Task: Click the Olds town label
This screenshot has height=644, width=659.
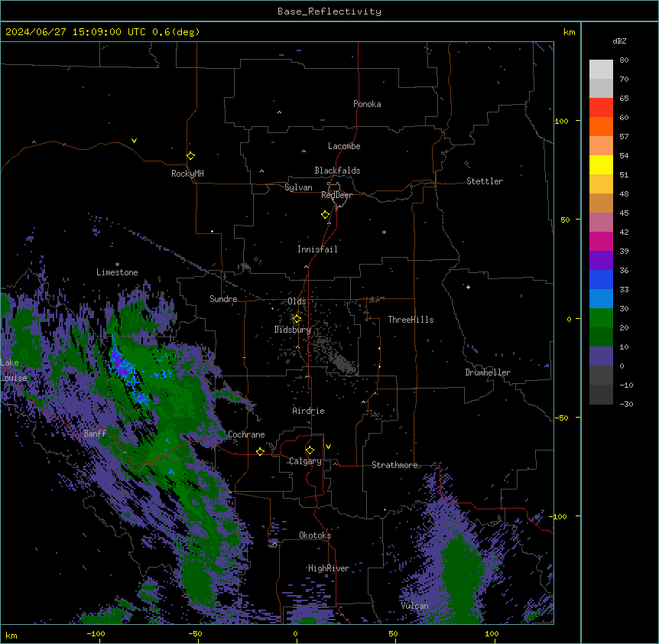Action: click(297, 301)
